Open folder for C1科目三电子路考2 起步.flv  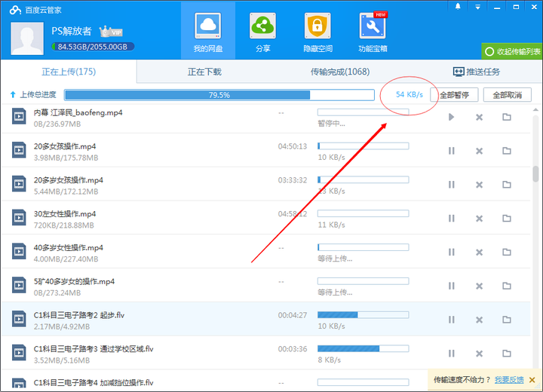pyautogui.click(x=507, y=320)
